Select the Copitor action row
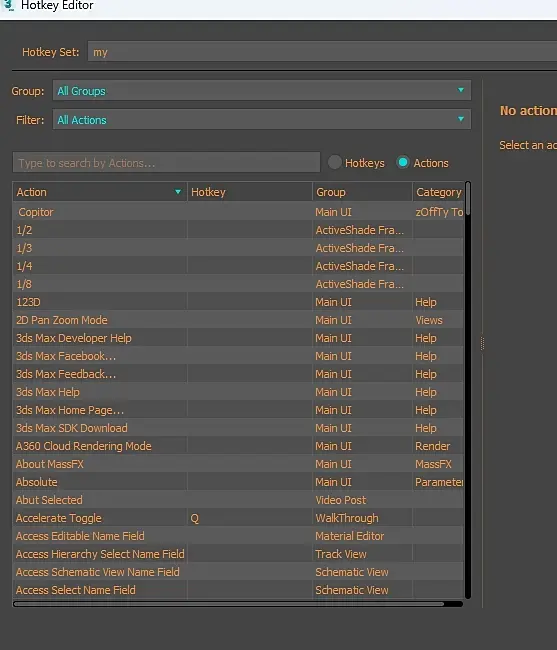 [x=238, y=212]
